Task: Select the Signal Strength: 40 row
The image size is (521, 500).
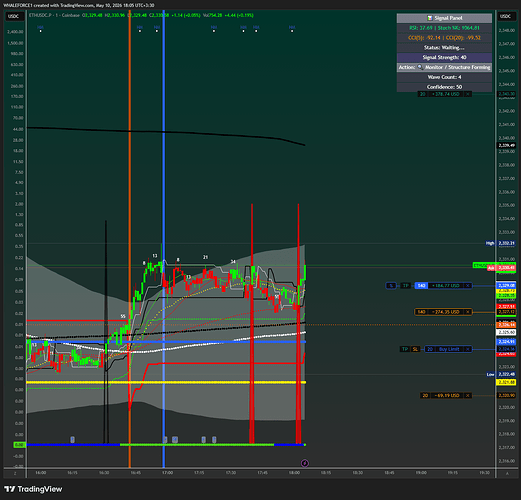Action: coord(444,57)
